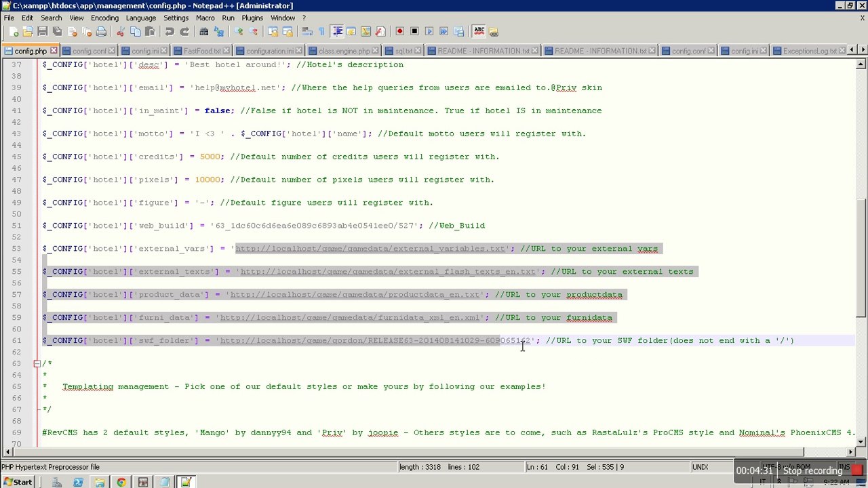Viewport: 868px width, 488px height.
Task: Open the Windows Start menu
Action: tap(18, 482)
